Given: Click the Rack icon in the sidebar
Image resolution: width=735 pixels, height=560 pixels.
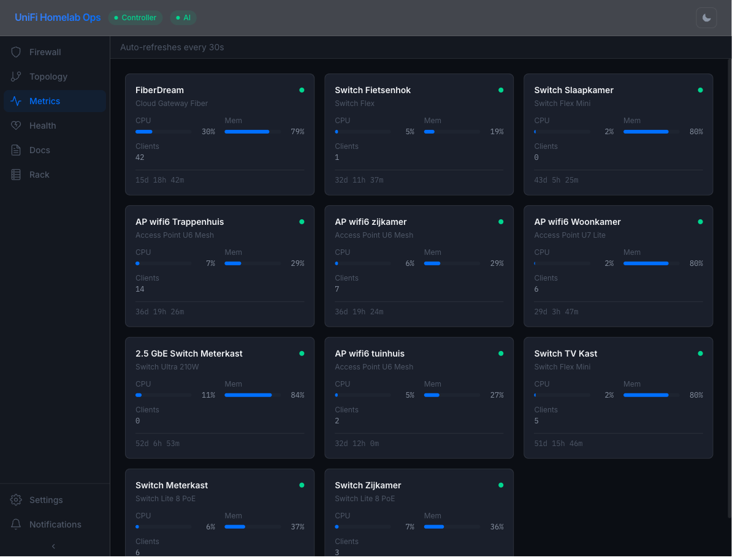Looking at the screenshot, I should (16, 175).
